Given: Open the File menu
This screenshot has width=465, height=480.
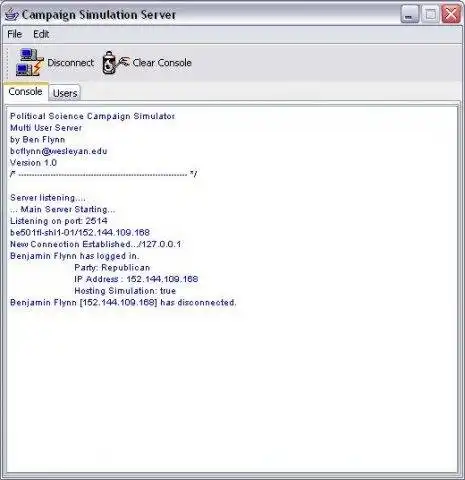Looking at the screenshot, I should pyautogui.click(x=15, y=34).
